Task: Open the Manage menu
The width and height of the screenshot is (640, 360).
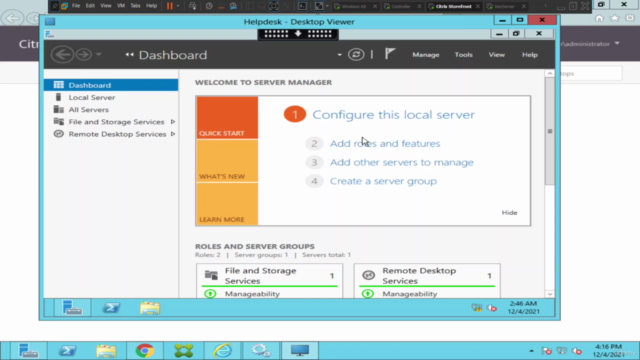Action: pyautogui.click(x=426, y=55)
